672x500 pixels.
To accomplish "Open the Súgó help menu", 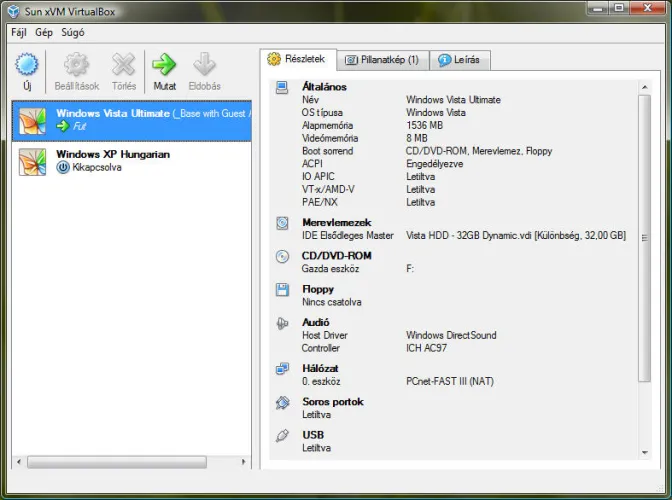I will [72, 32].
